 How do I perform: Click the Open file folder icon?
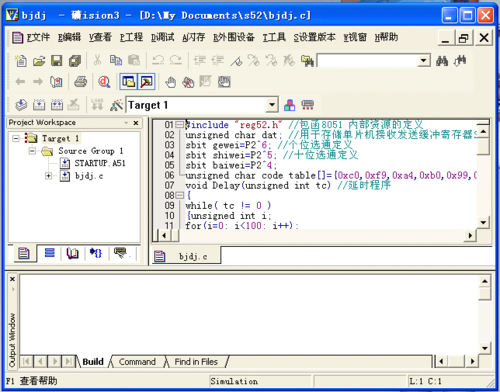39,61
